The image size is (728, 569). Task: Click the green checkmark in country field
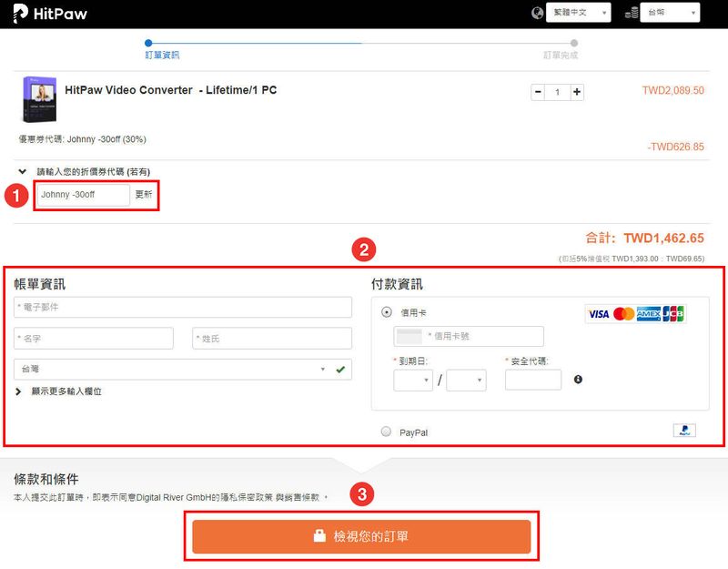340,370
